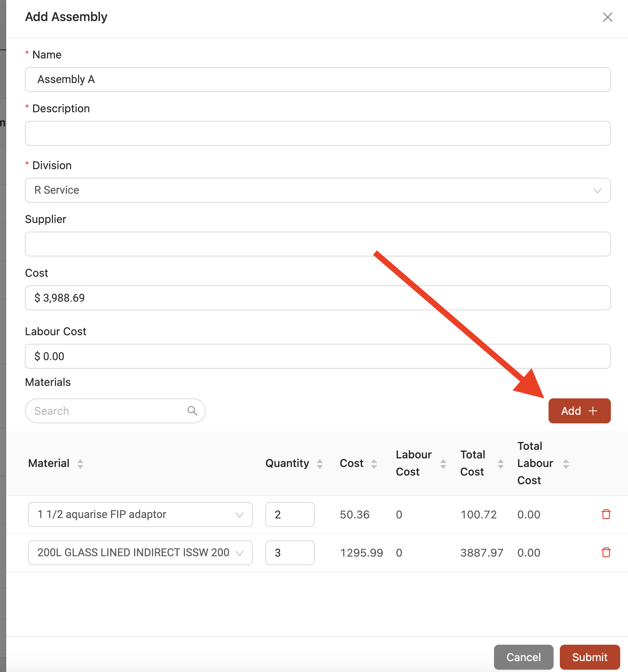Sort table by Quantity column
The height and width of the screenshot is (672, 628).
coord(320,463)
